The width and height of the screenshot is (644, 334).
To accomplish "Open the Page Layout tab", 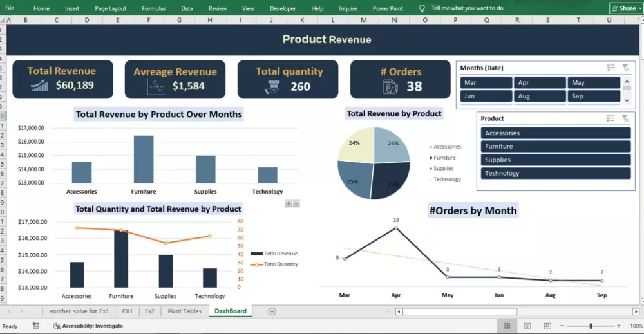I will click(x=111, y=8).
